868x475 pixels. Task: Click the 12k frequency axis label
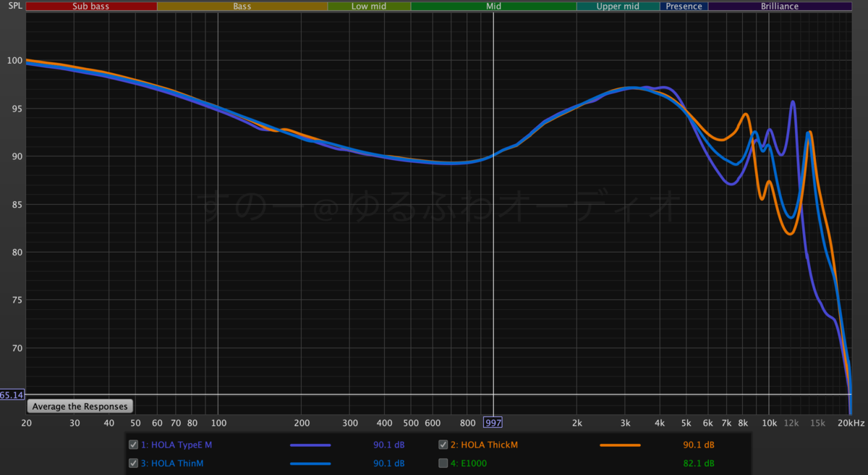click(x=791, y=423)
